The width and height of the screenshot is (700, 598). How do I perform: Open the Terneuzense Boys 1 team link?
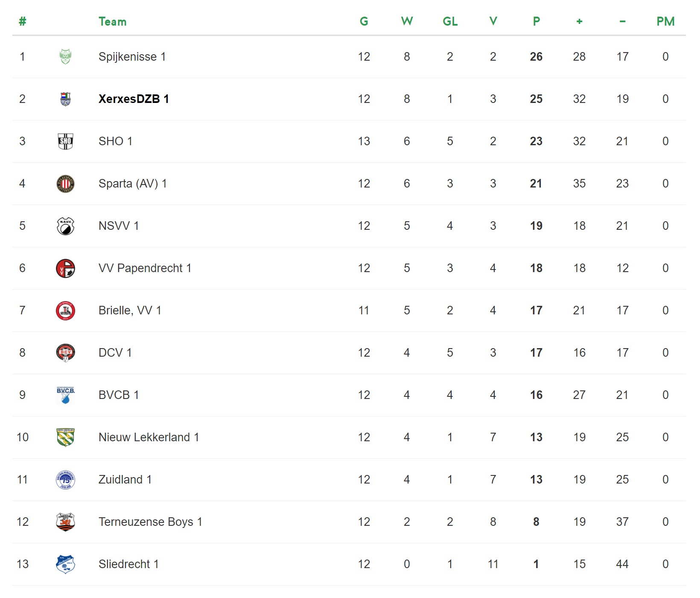point(150,522)
